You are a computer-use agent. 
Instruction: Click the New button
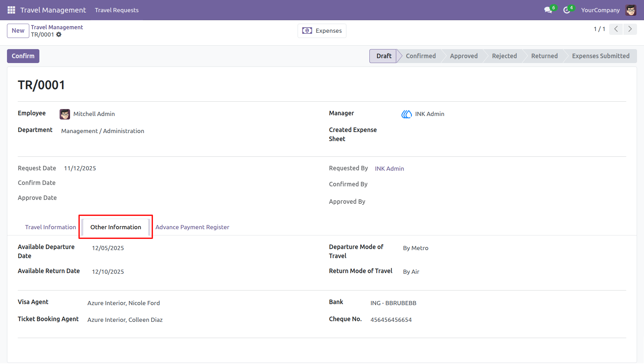[x=18, y=31]
